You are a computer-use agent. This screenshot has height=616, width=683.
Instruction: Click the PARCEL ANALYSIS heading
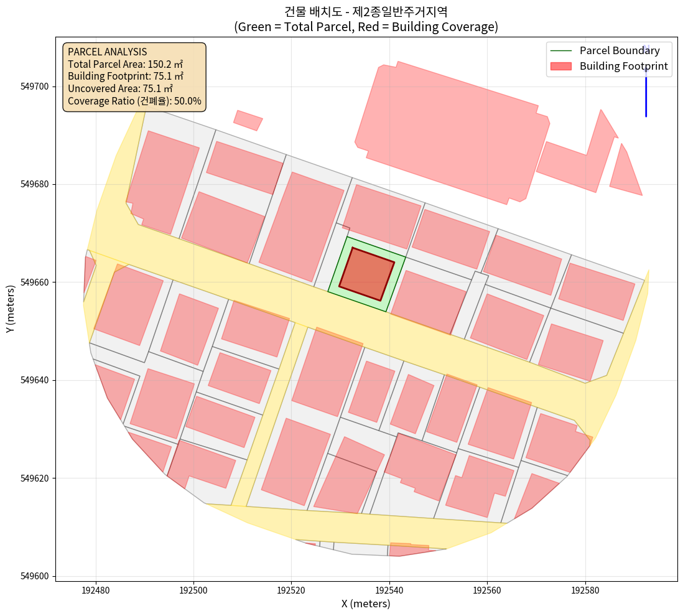tap(108, 52)
